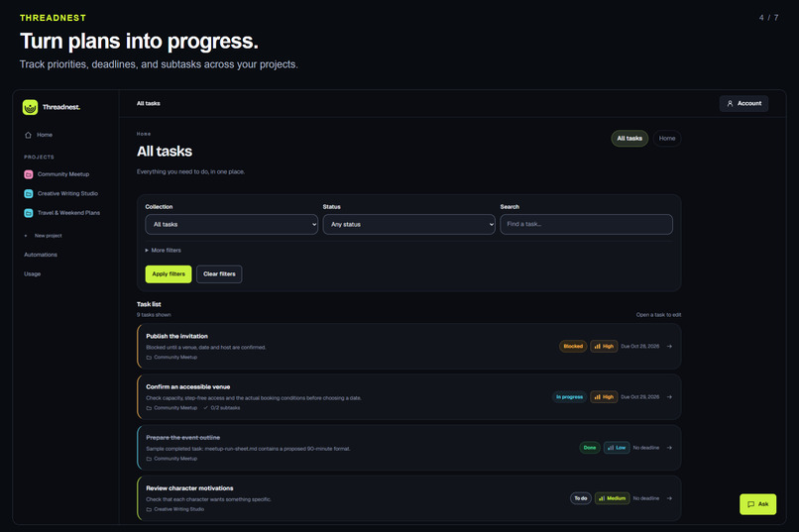Click the In progress status badge
Image resolution: width=799 pixels, height=532 pixels.
tap(569, 397)
